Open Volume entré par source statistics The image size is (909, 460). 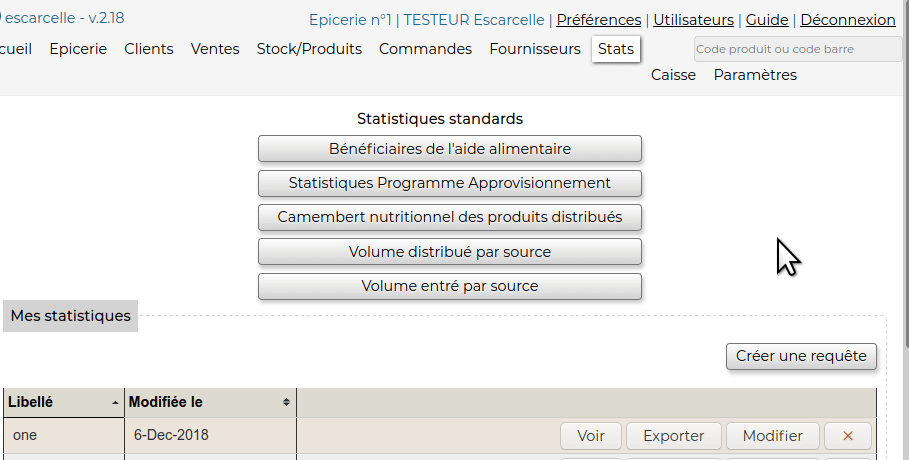(x=450, y=286)
